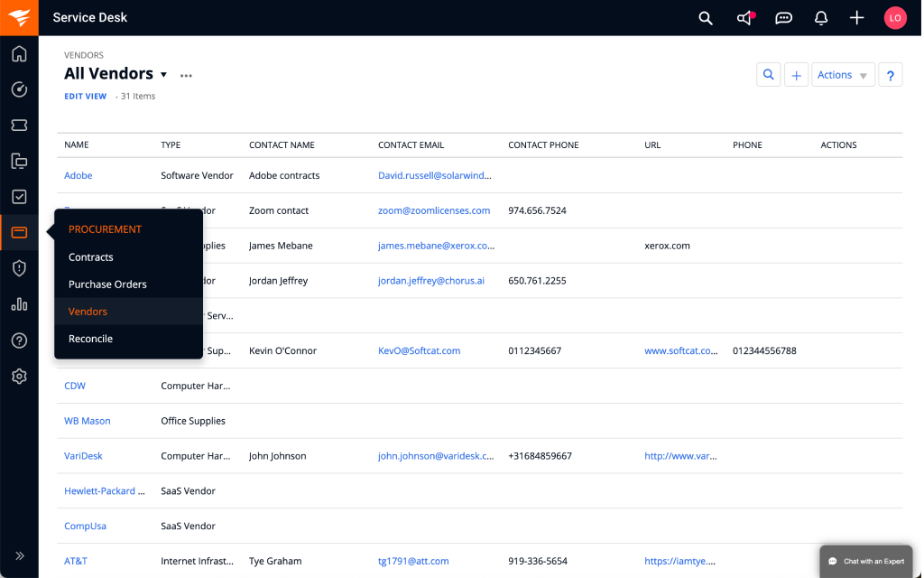
Task: Go to the Home icon in the sidebar
Action: 19,54
